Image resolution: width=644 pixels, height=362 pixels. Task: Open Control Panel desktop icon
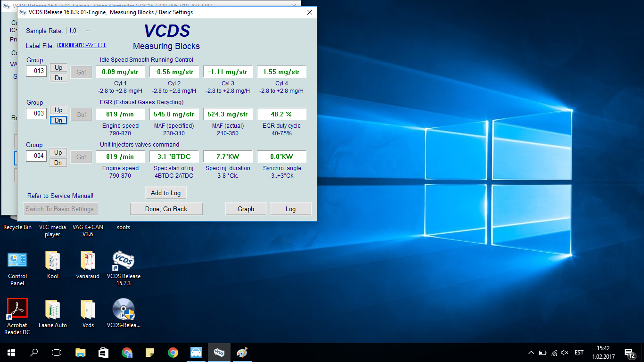pyautogui.click(x=17, y=269)
